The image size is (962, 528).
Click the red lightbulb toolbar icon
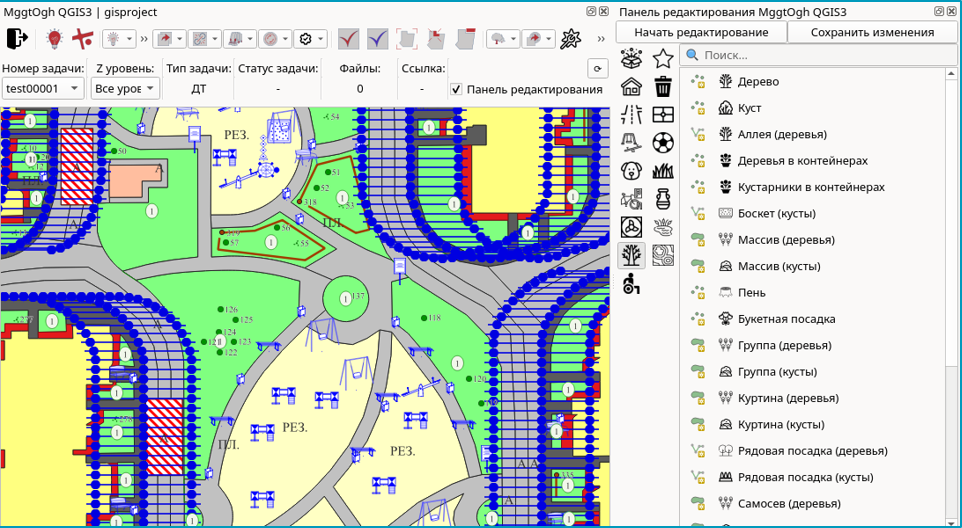click(55, 39)
